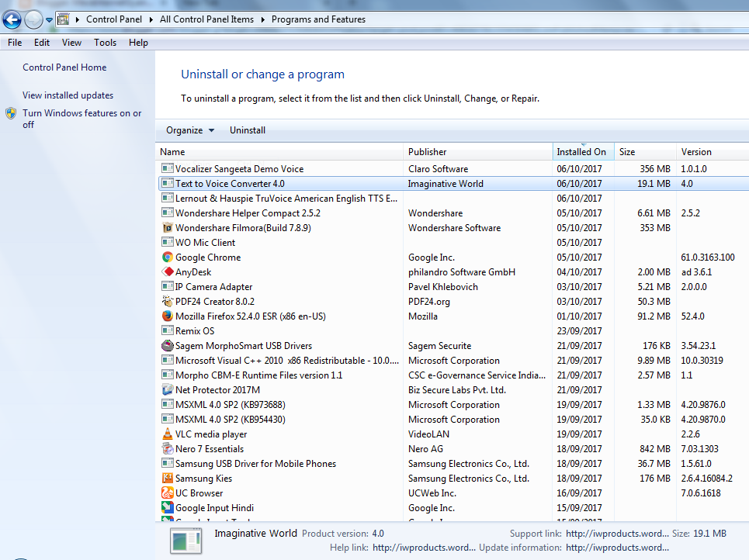Select the MSXML 4.0 SP2 (KB954430) icon
This screenshot has height=560, width=749.
pos(167,419)
